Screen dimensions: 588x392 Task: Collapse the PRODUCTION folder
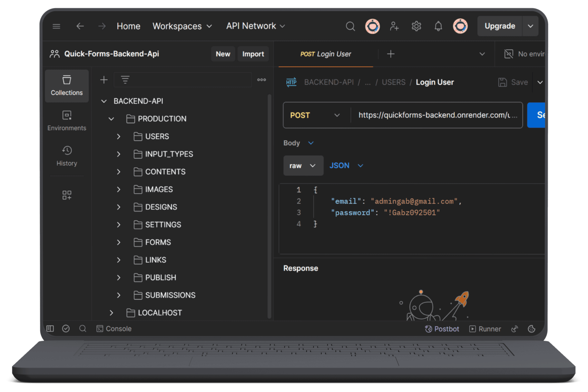pos(111,119)
